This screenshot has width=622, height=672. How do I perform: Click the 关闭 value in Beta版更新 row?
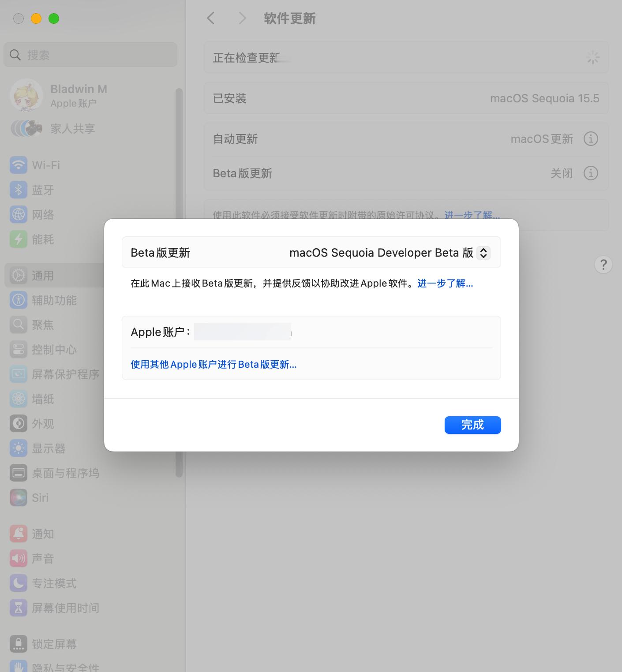(562, 173)
